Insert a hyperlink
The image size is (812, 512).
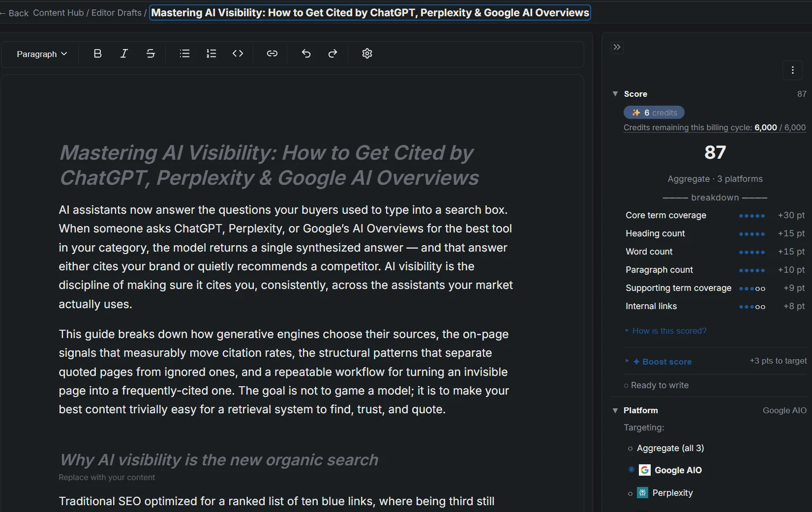pos(272,54)
